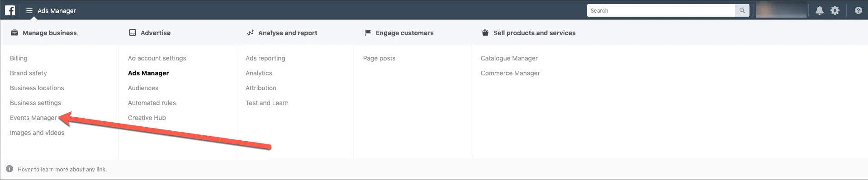Open Test and Learn
Image resolution: width=868 pixels, height=180 pixels.
pyautogui.click(x=267, y=103)
